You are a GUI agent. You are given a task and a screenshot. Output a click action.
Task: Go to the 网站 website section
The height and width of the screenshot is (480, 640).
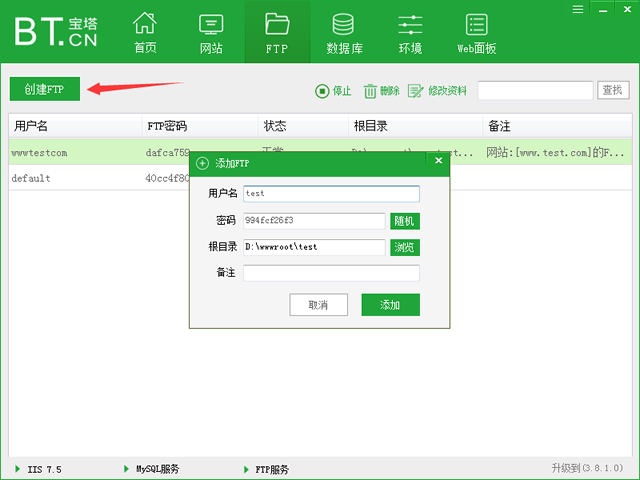[x=211, y=32]
